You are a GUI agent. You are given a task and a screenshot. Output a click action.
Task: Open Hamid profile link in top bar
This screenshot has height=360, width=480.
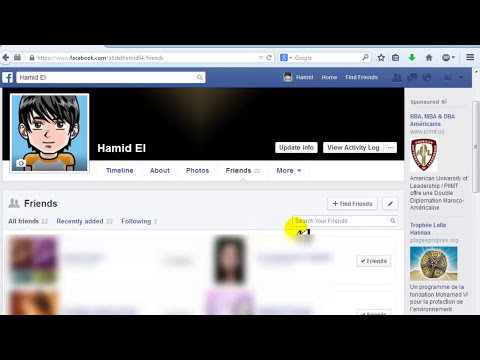tap(299, 77)
